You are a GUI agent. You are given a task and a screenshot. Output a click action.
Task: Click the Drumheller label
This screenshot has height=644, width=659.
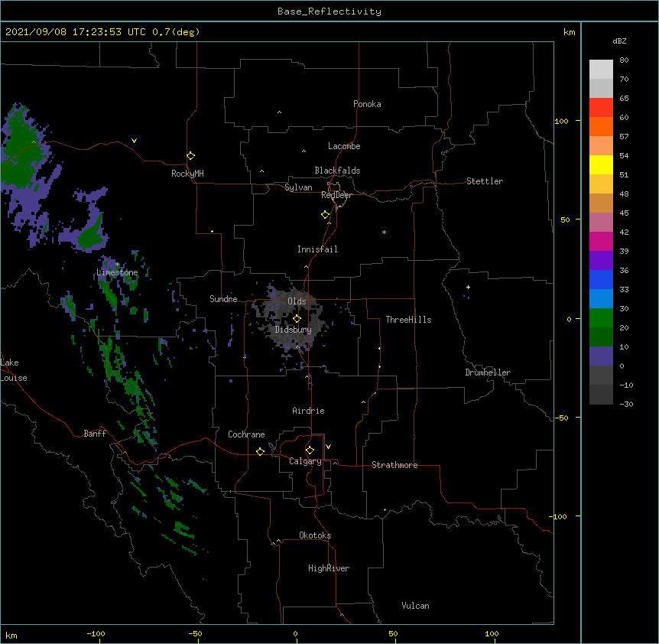(x=488, y=372)
